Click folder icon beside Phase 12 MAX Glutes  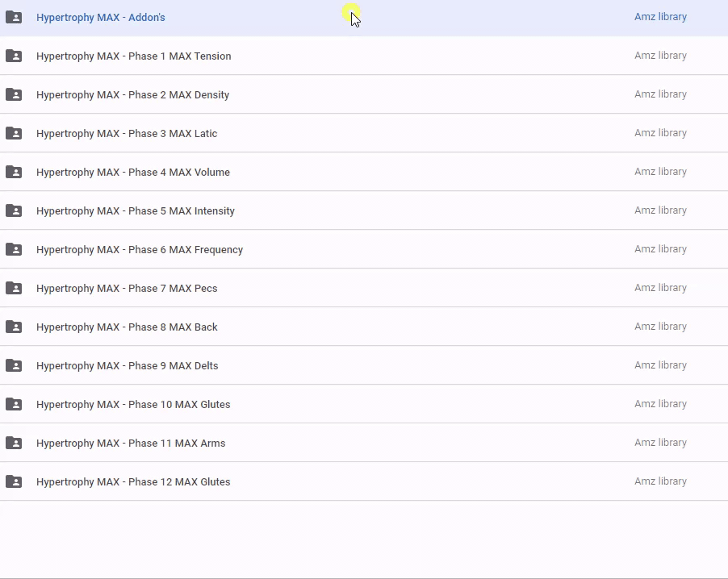(x=14, y=481)
